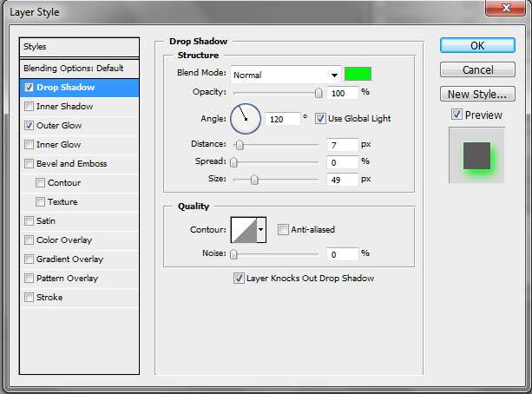This screenshot has width=532, height=394.
Task: Click the Distance value input field
Action: (344, 144)
